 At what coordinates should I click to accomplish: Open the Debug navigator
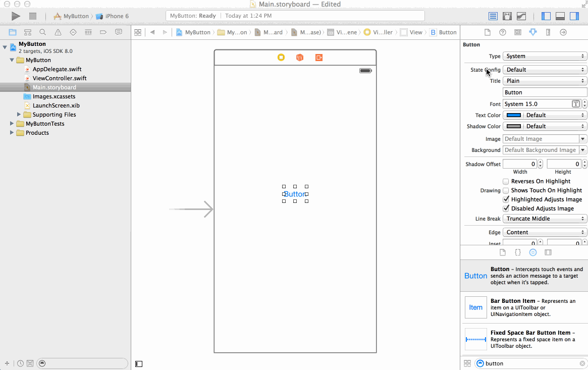click(88, 32)
